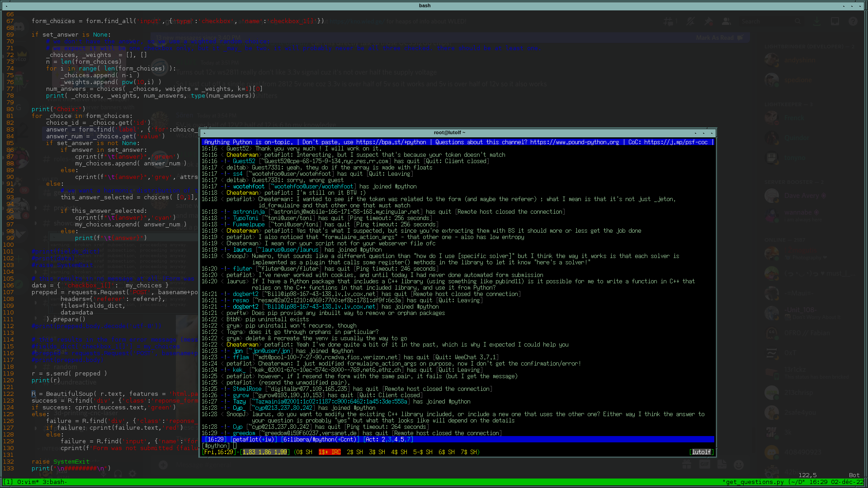
Task: Open pinned messages pin icon
Action: pos(708,21)
